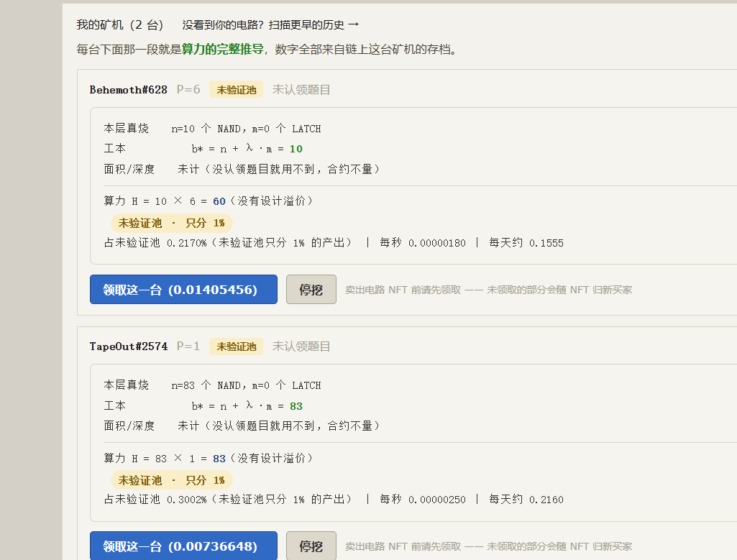Click NFT sale warning beside TapeOut 停挖
This screenshot has width=737, height=560.
pos(488,546)
